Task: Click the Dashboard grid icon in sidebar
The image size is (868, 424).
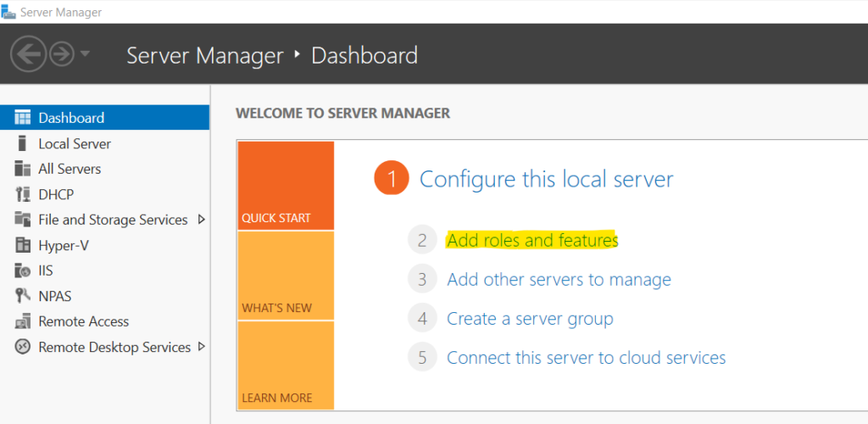Action: pyautogui.click(x=23, y=118)
